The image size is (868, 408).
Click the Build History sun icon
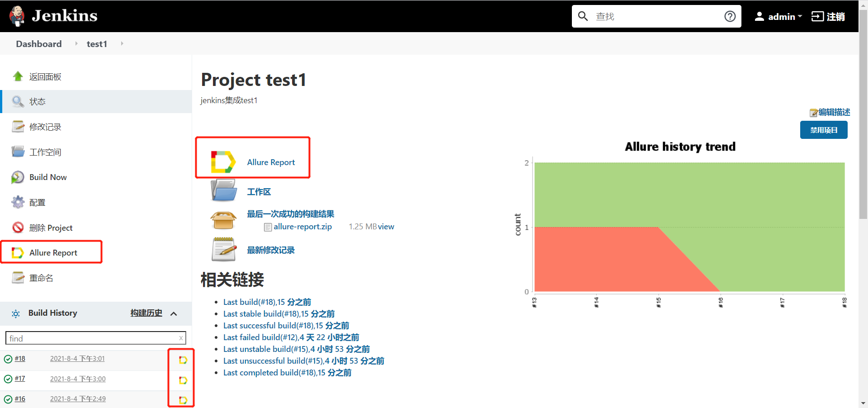click(x=16, y=313)
